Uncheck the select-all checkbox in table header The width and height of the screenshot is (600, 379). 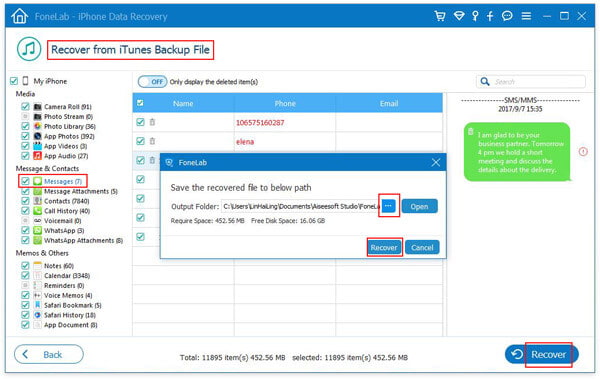click(x=140, y=103)
